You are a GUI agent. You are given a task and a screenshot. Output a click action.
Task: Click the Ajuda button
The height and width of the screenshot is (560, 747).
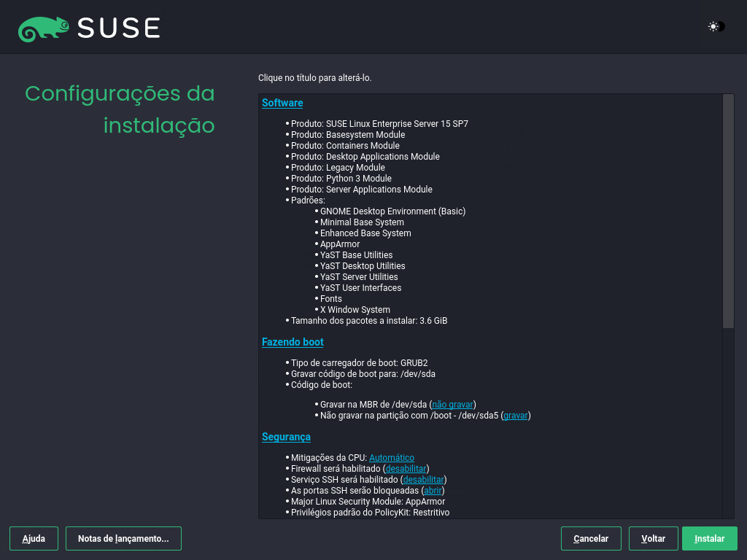pyautogui.click(x=34, y=539)
